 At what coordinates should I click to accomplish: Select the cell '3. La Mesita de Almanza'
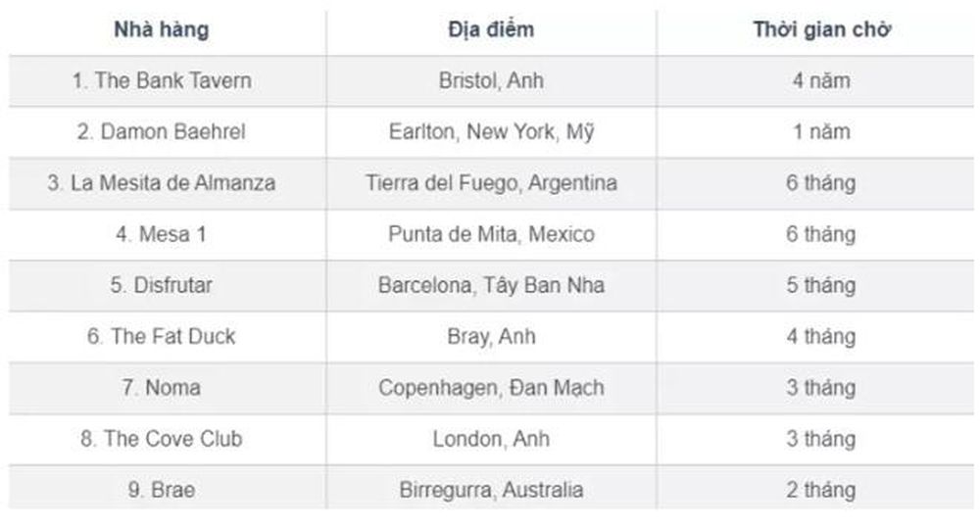(x=162, y=183)
